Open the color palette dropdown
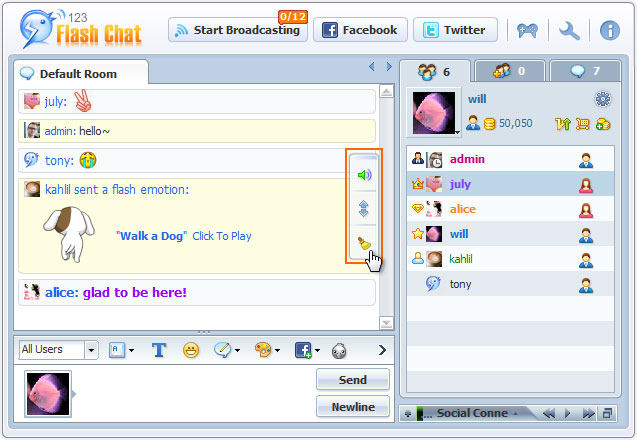 [267, 350]
